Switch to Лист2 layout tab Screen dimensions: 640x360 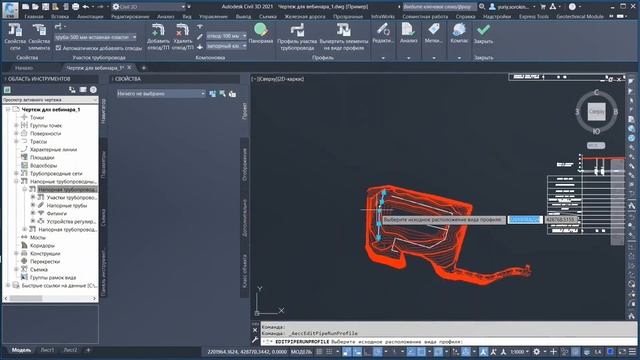coord(70,350)
